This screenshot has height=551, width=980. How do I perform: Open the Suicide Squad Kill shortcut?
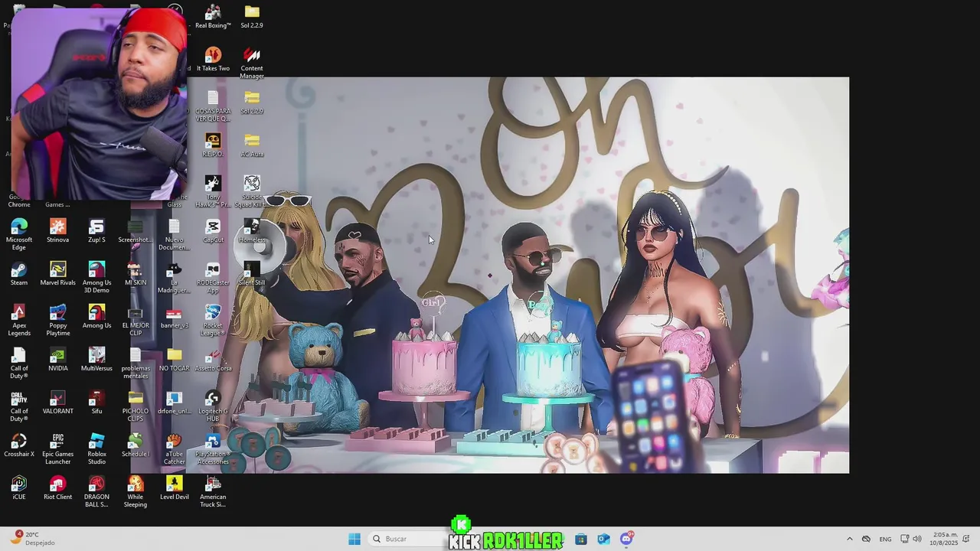[252, 191]
